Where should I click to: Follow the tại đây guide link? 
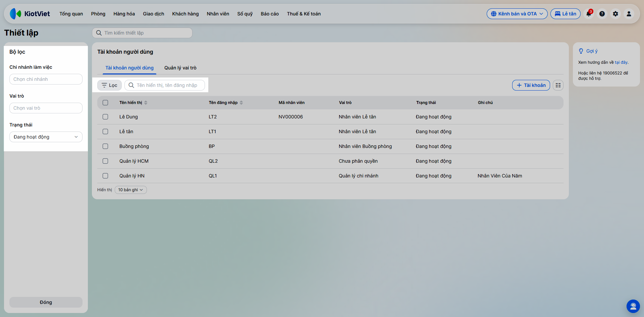point(621,62)
